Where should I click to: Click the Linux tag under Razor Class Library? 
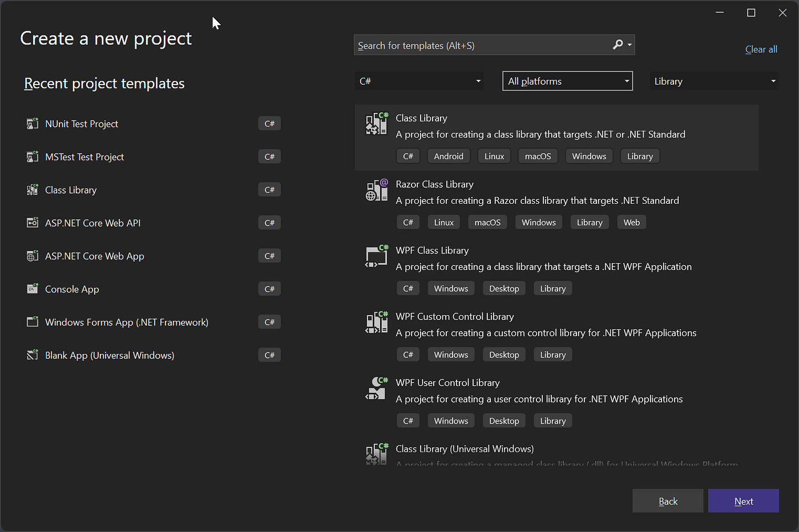[443, 222]
